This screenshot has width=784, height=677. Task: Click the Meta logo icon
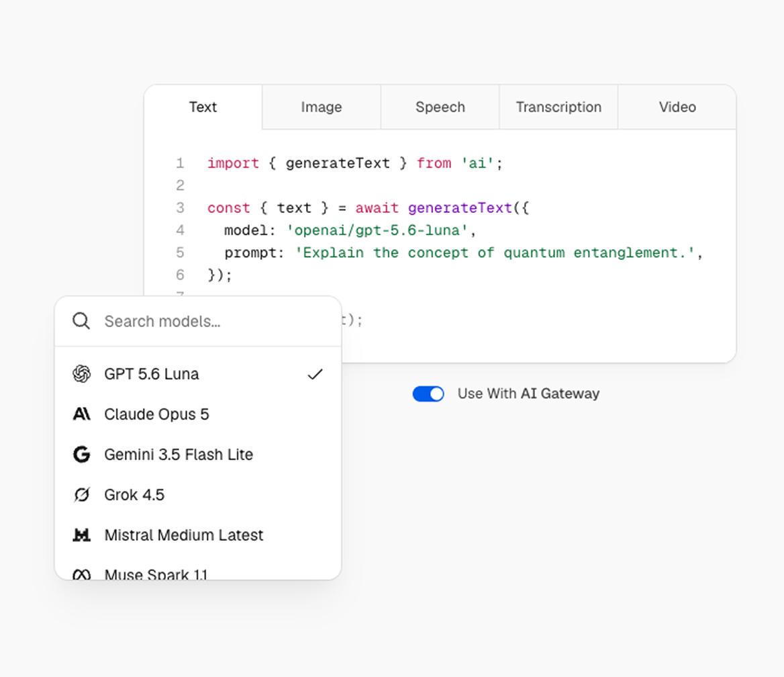click(81, 574)
